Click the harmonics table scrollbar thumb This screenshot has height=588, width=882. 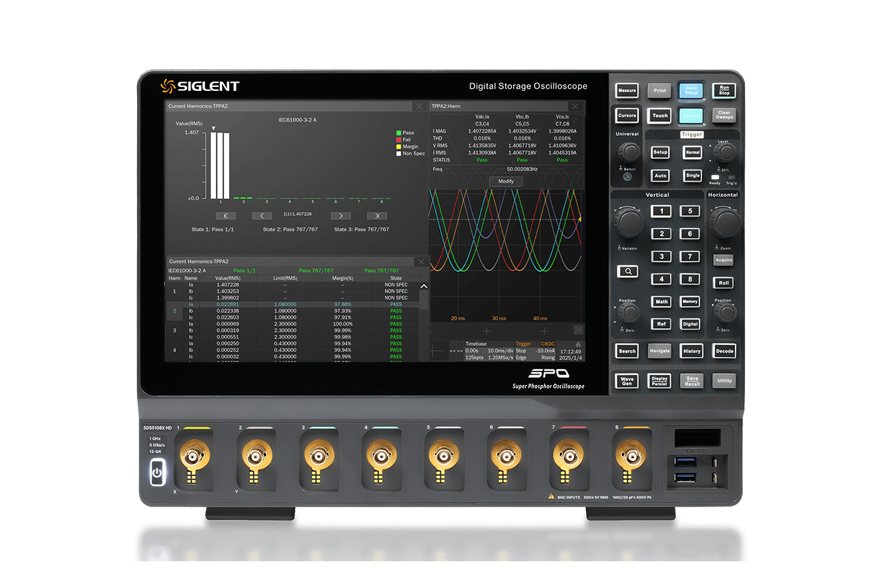424,299
